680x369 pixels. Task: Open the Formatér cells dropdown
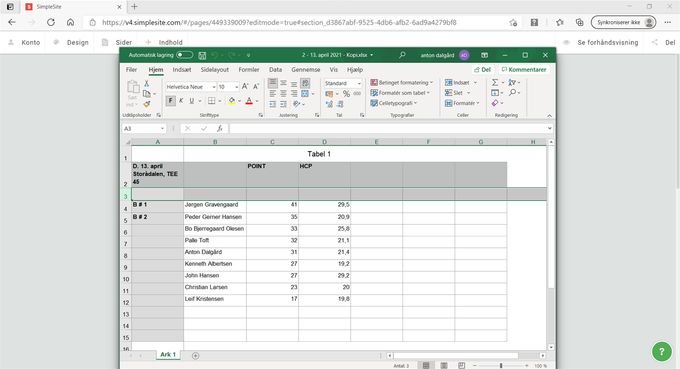click(x=462, y=103)
